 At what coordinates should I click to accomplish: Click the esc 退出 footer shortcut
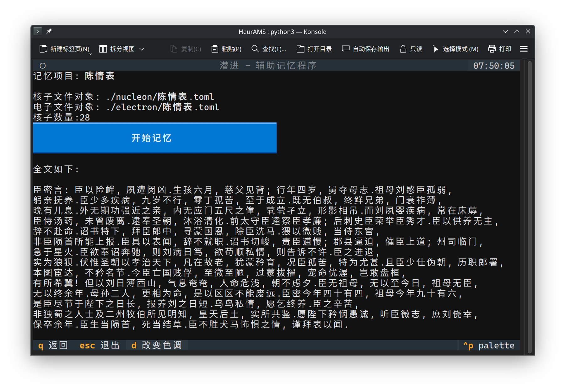point(99,345)
